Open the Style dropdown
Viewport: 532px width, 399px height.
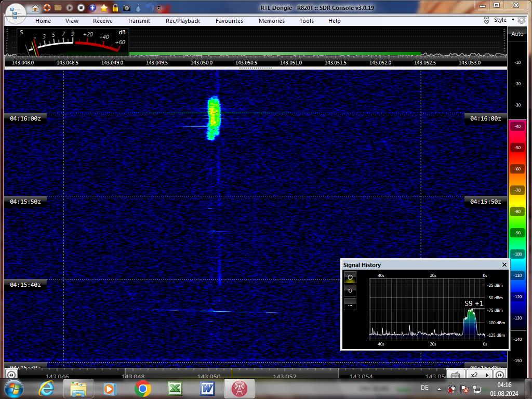504,20
